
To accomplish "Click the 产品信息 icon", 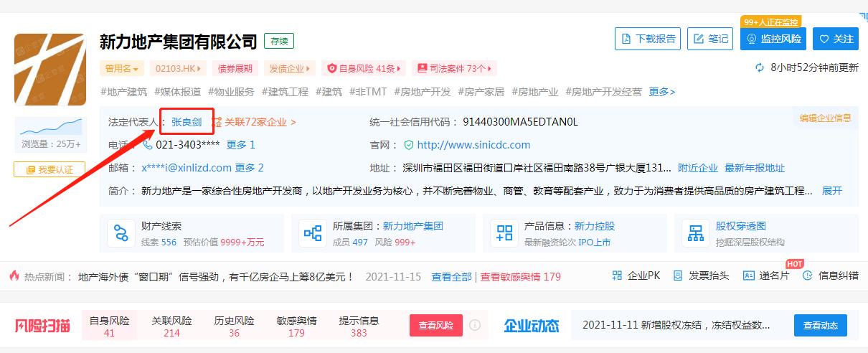I will [505, 233].
